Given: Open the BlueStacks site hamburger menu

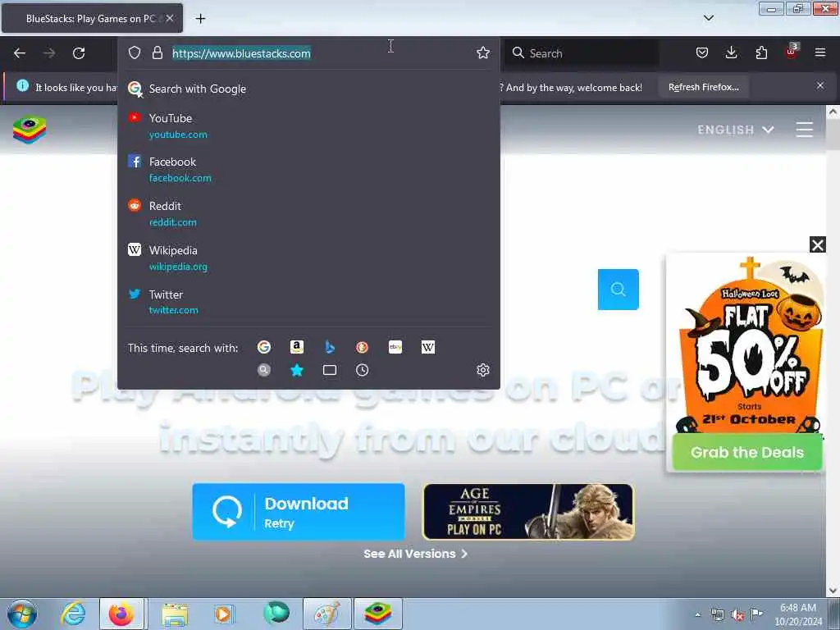Looking at the screenshot, I should point(804,130).
